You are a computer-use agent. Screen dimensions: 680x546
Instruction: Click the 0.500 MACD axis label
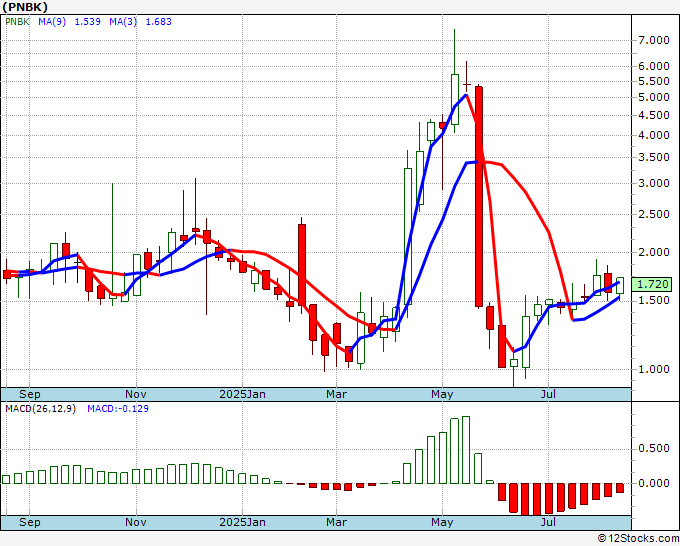tap(654, 448)
